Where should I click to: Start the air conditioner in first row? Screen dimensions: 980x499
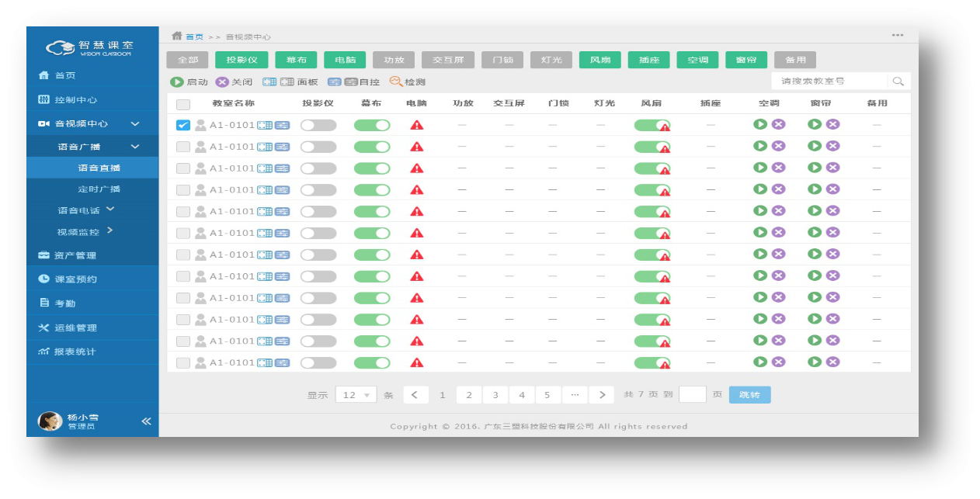pos(760,124)
